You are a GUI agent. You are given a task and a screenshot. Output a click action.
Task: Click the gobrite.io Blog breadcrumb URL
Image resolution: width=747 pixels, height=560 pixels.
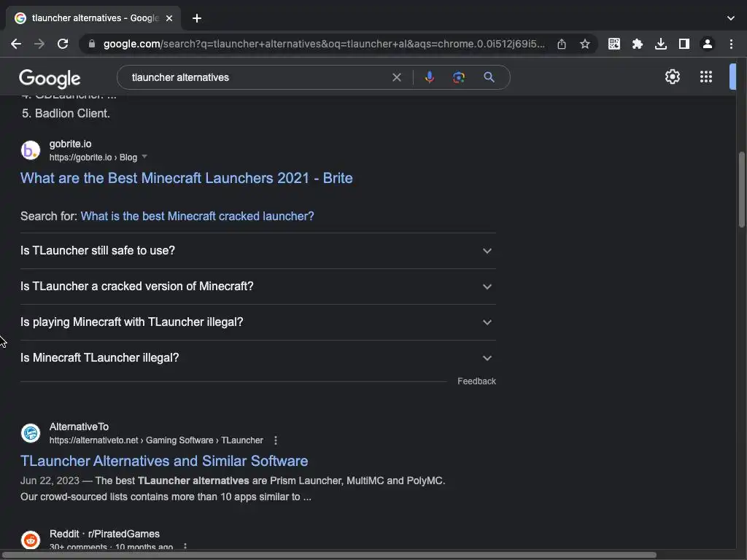[x=93, y=157]
